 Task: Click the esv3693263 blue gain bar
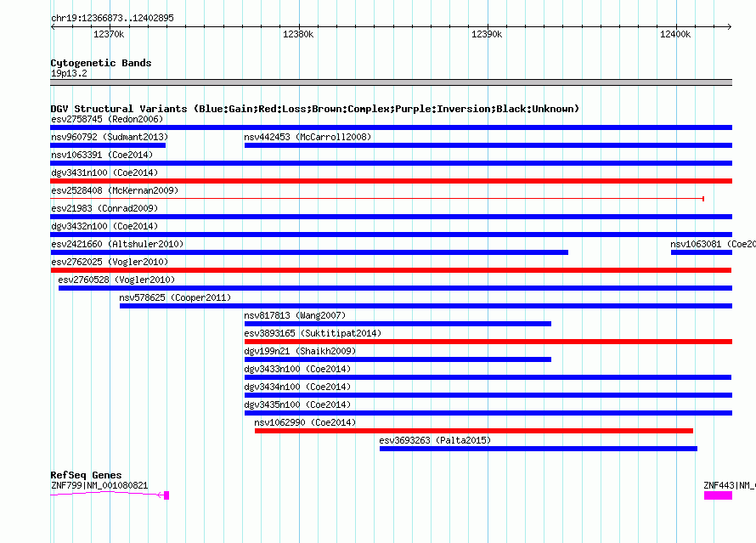click(x=539, y=449)
